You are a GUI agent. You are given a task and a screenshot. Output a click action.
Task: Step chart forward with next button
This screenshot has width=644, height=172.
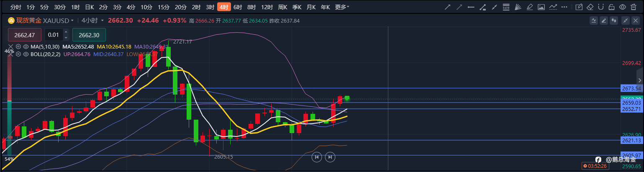(330, 157)
